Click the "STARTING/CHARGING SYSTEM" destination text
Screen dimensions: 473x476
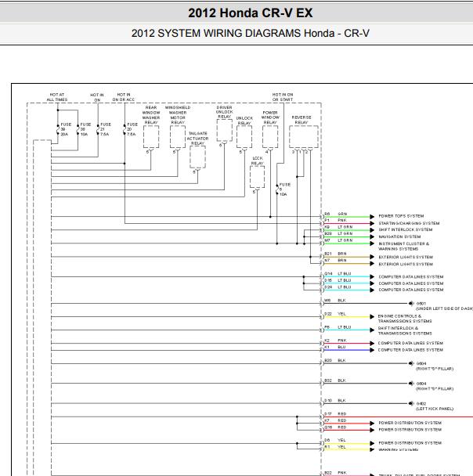(x=409, y=223)
